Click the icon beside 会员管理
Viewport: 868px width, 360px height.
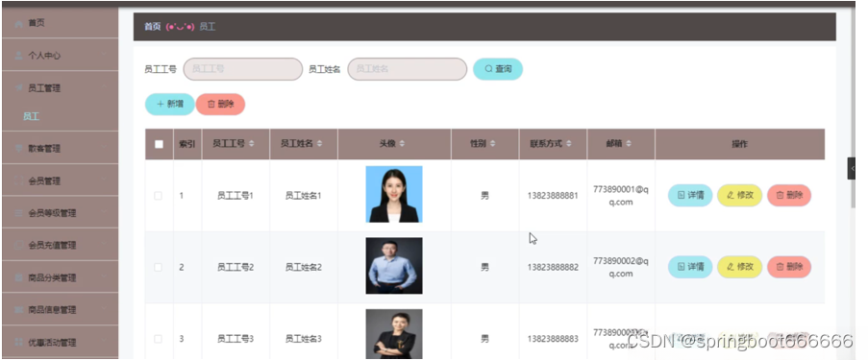19,180
